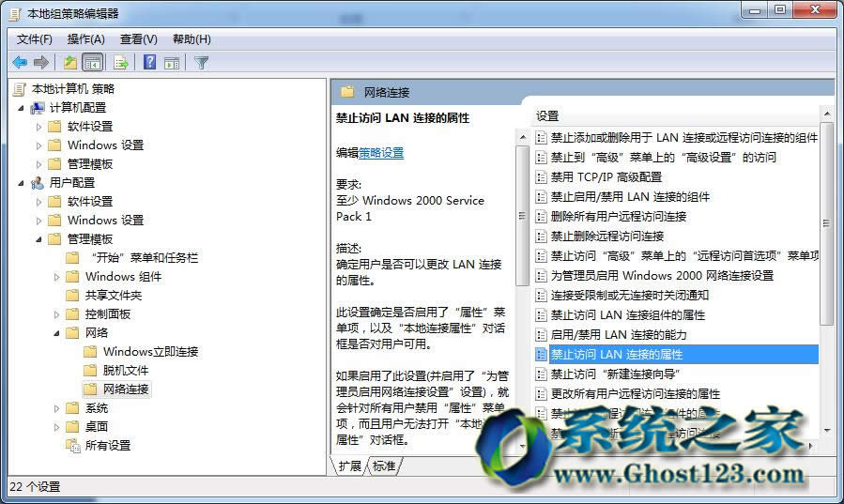Switch to the 扩展 tab

click(350, 466)
